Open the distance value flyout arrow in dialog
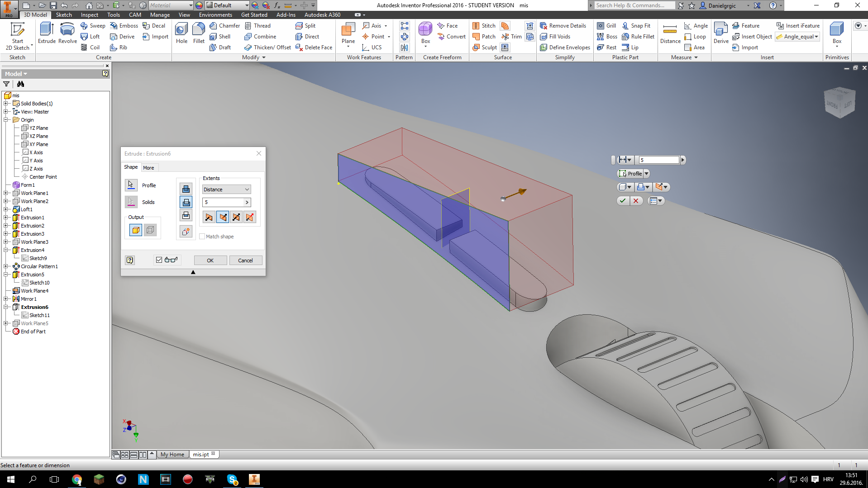The image size is (868, 488). click(247, 202)
